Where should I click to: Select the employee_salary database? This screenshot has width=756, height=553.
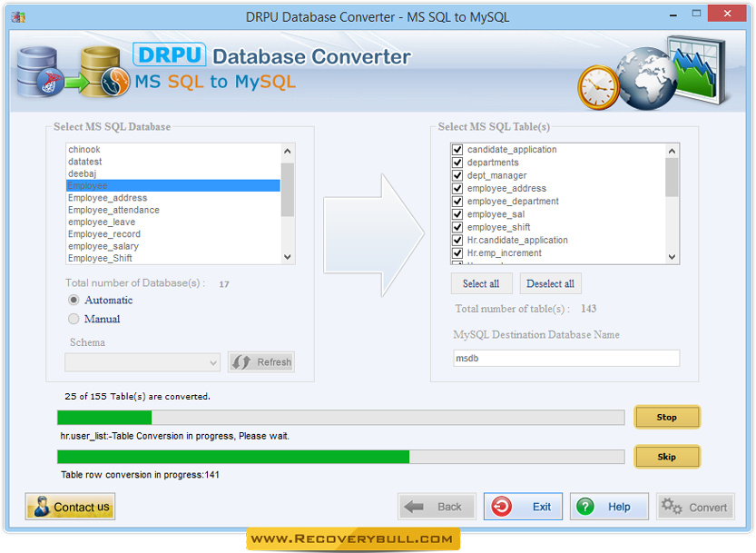(x=173, y=246)
